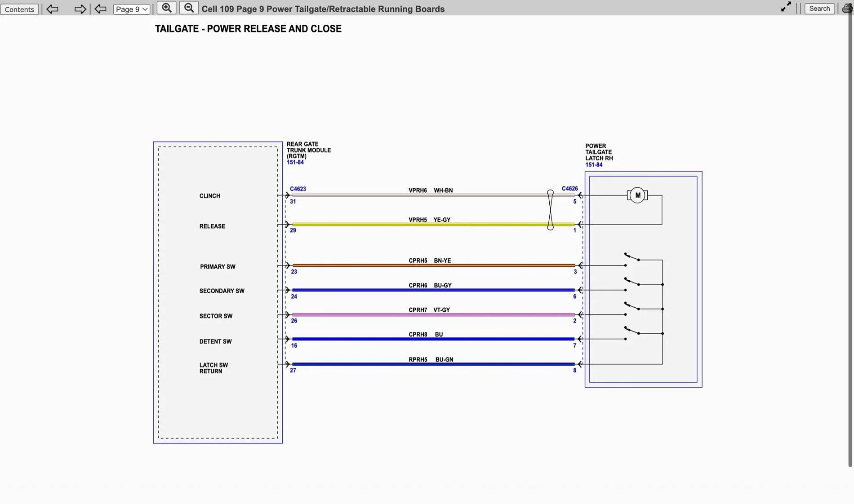This screenshot has width=854, height=504.
Task: Click the twisted-pair symbol near C4626
Action: (x=550, y=210)
